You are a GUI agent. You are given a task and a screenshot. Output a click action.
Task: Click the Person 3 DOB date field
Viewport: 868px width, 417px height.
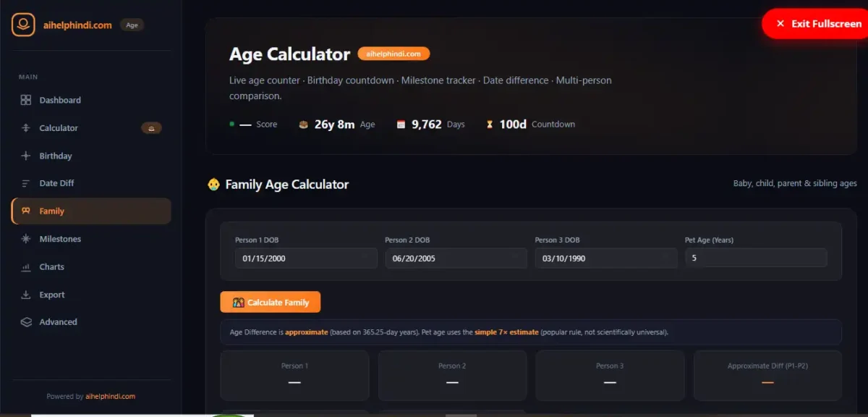(x=606, y=258)
